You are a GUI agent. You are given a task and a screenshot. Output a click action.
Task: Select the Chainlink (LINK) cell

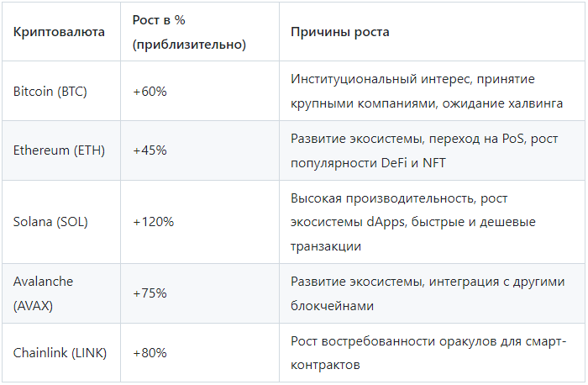60,353
